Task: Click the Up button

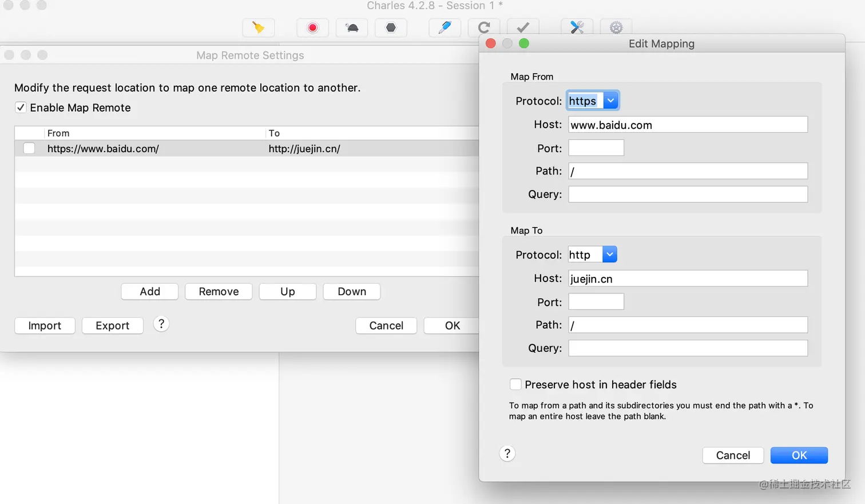Action: pos(288,291)
